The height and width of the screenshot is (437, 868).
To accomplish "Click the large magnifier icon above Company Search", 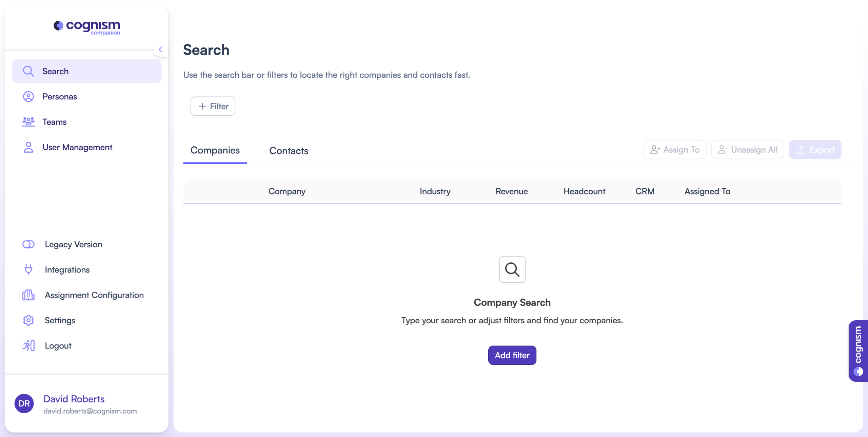I will click(512, 270).
